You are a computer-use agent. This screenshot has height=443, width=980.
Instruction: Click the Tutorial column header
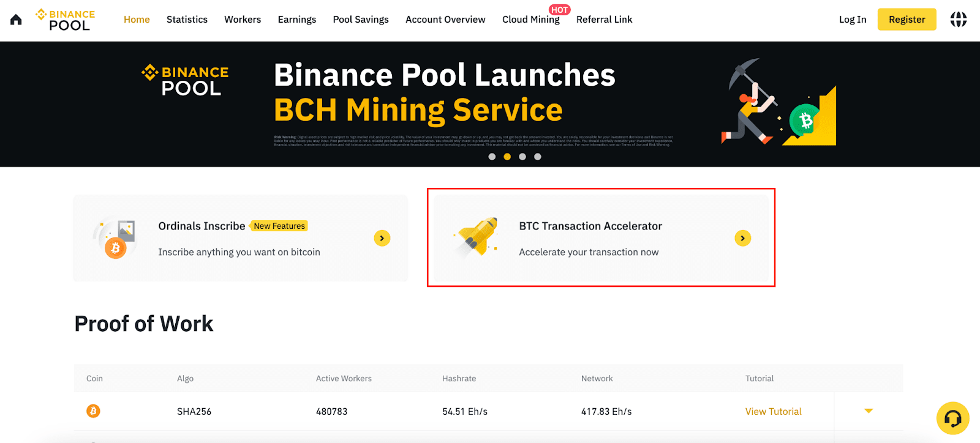[759, 379]
